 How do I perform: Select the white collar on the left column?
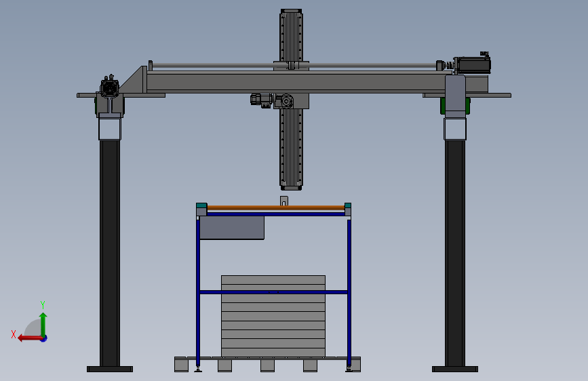point(109,129)
